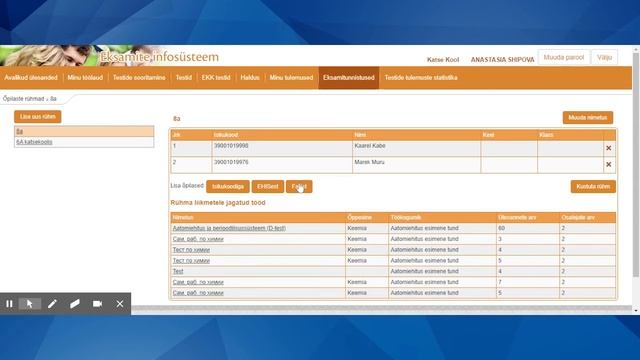640x360 pixels.
Task: Select group 8a in the list
Action: click(x=84, y=131)
